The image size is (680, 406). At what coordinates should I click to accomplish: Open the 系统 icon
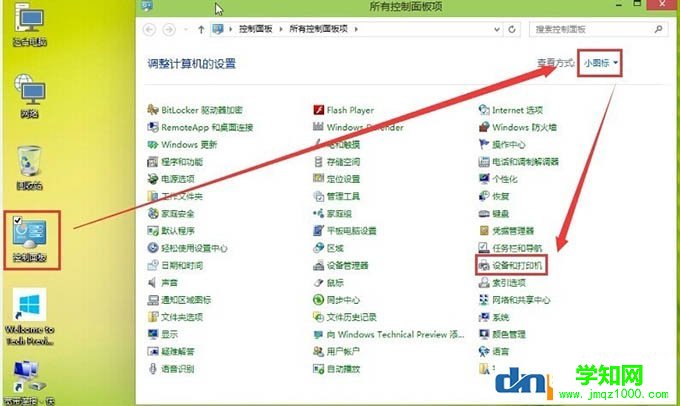point(484,317)
